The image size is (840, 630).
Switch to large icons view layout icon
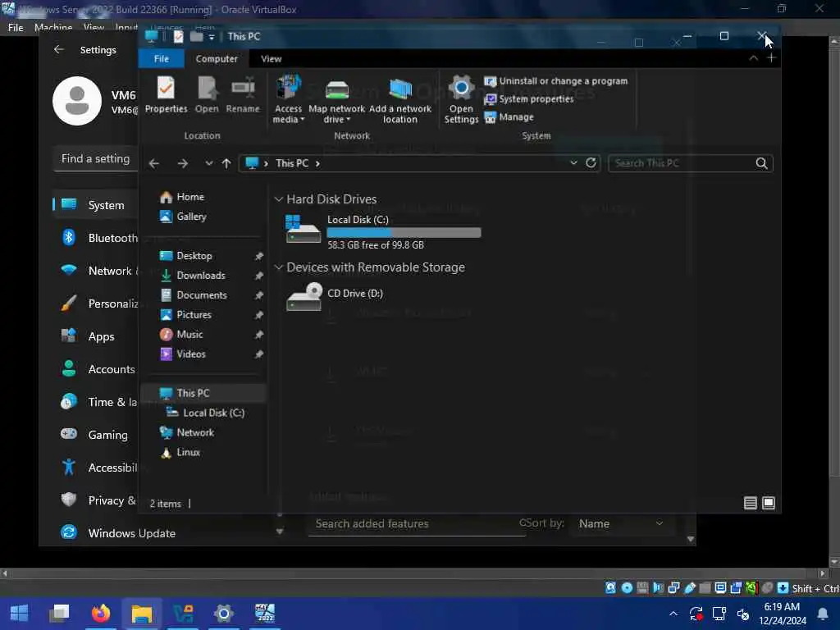click(768, 503)
